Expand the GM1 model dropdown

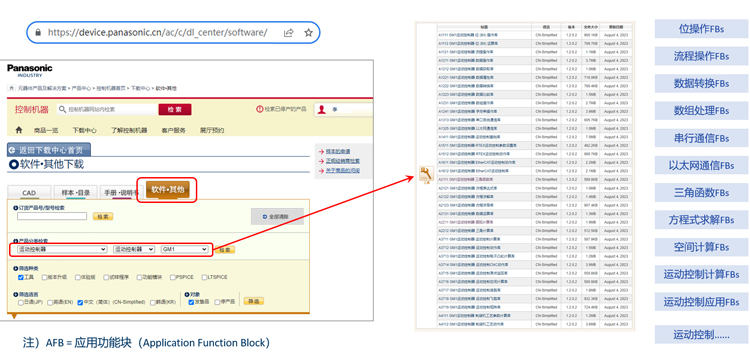(185, 250)
